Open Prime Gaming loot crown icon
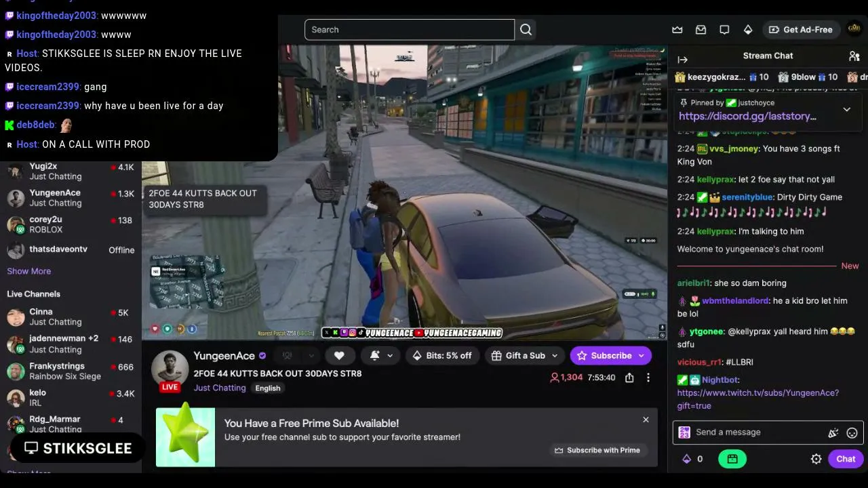Screen dimensions: 868x488 click(677, 30)
